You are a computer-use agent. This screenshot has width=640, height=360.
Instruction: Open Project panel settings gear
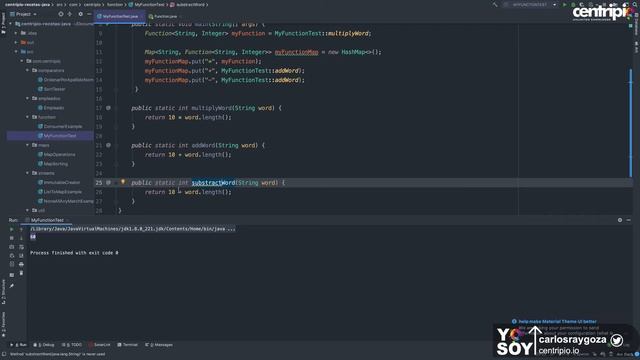coord(80,14)
